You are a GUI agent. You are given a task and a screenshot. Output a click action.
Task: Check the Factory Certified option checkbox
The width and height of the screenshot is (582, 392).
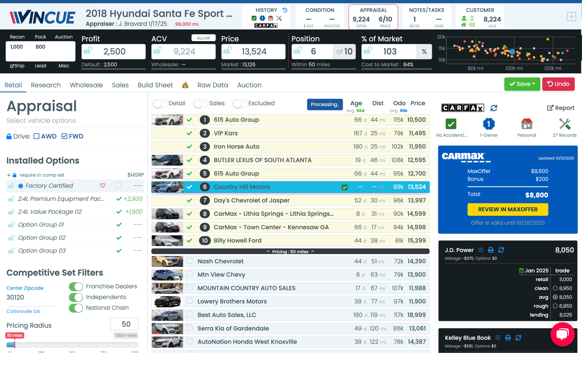(x=119, y=185)
